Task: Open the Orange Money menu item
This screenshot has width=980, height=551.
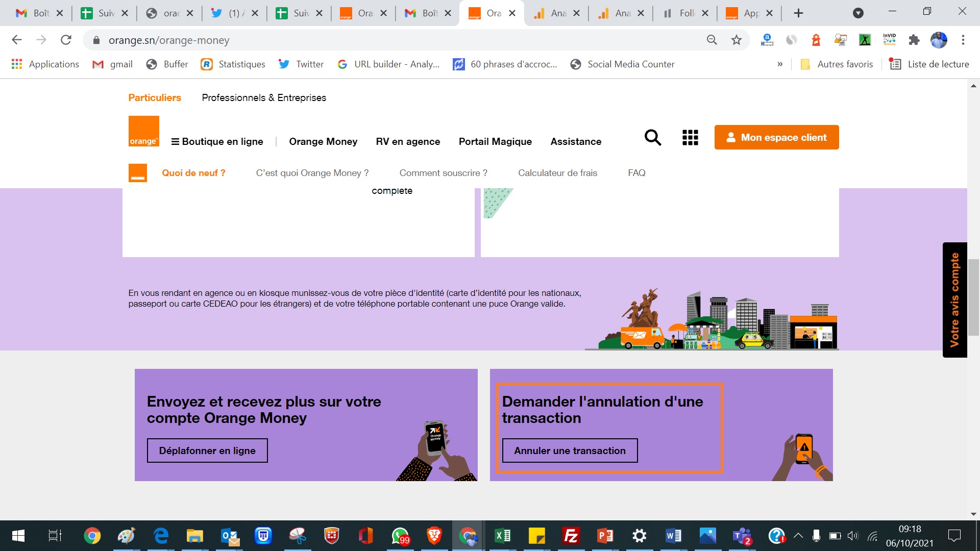Action: pyautogui.click(x=323, y=141)
